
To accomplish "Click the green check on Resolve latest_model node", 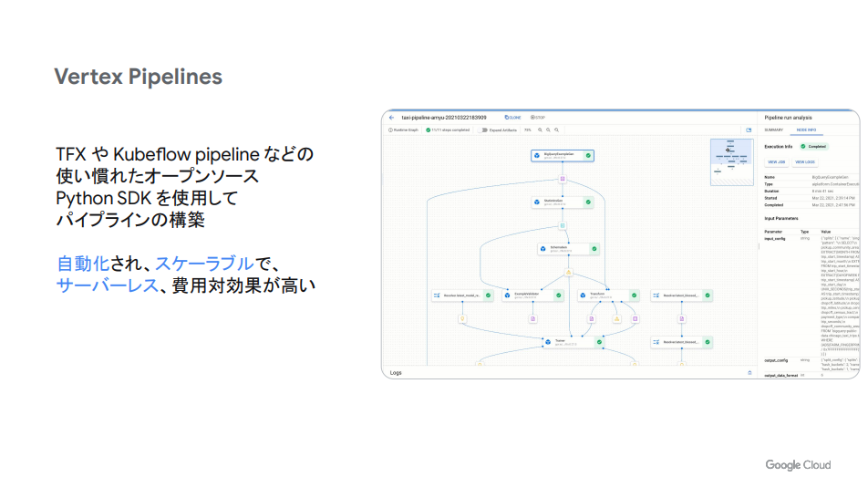I will (488, 296).
